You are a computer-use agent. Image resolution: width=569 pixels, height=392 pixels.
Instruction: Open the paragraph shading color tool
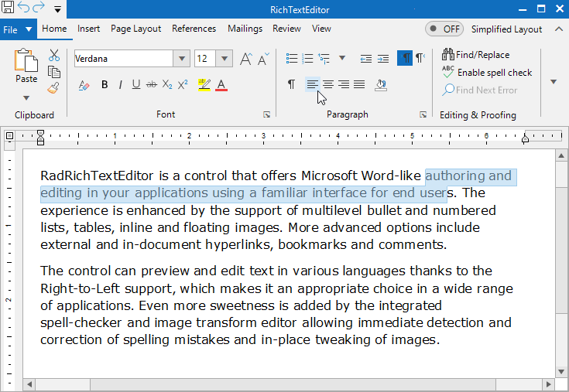click(x=381, y=85)
